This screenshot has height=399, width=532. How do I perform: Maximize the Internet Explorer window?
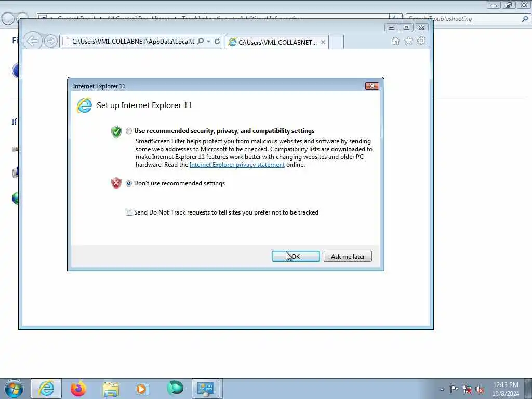click(x=406, y=28)
